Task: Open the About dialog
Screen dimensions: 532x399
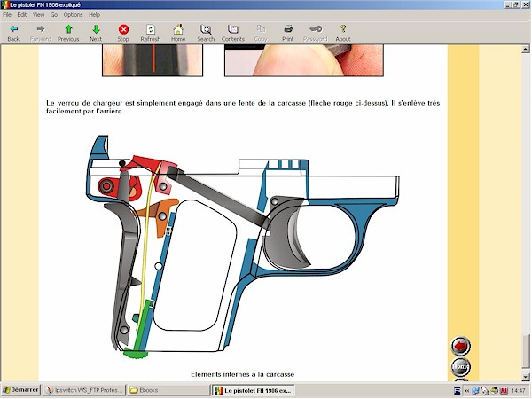Action: (343, 34)
